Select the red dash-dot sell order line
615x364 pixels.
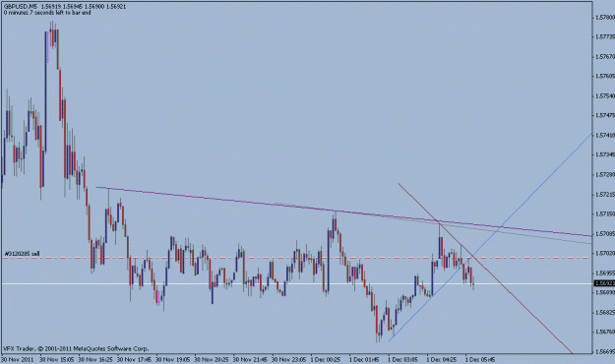click(296, 258)
